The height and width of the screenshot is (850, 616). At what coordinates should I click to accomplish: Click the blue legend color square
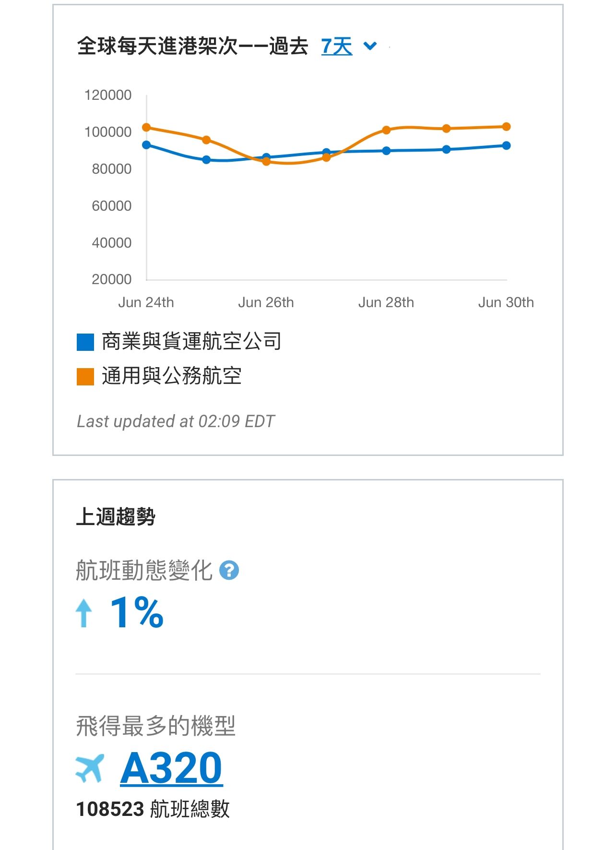pos(85,342)
